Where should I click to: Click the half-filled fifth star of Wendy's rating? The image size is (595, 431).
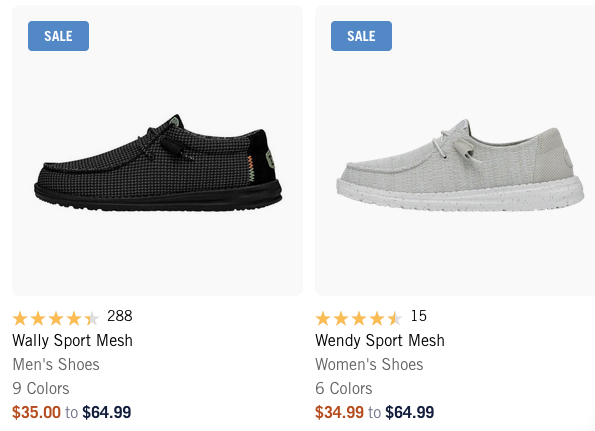click(395, 319)
